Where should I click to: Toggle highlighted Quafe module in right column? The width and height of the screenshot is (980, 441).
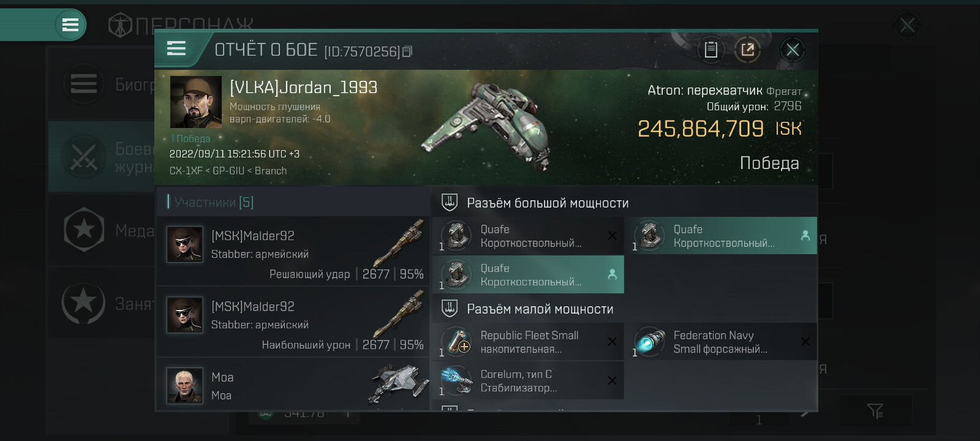pyautogui.click(x=722, y=236)
